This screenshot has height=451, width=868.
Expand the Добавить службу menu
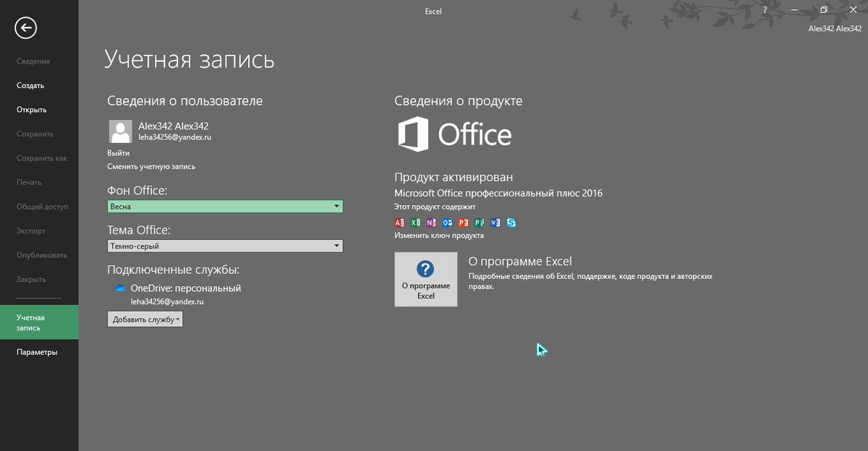145,319
